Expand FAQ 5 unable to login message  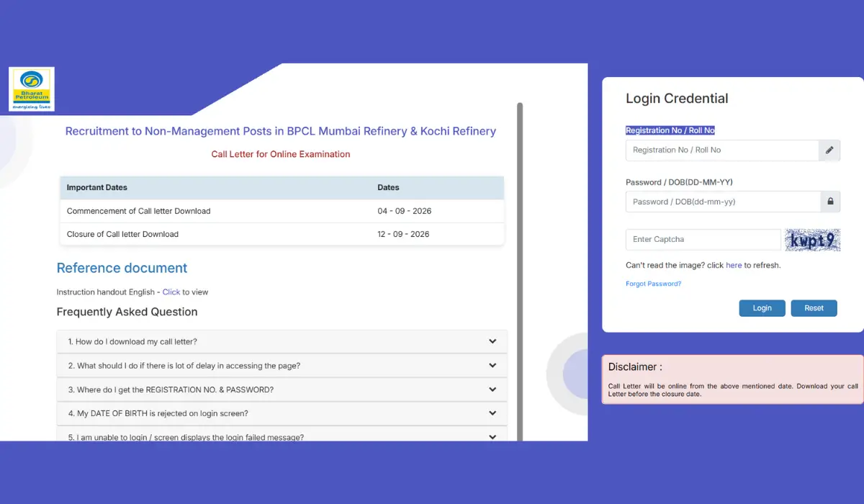tap(282, 433)
